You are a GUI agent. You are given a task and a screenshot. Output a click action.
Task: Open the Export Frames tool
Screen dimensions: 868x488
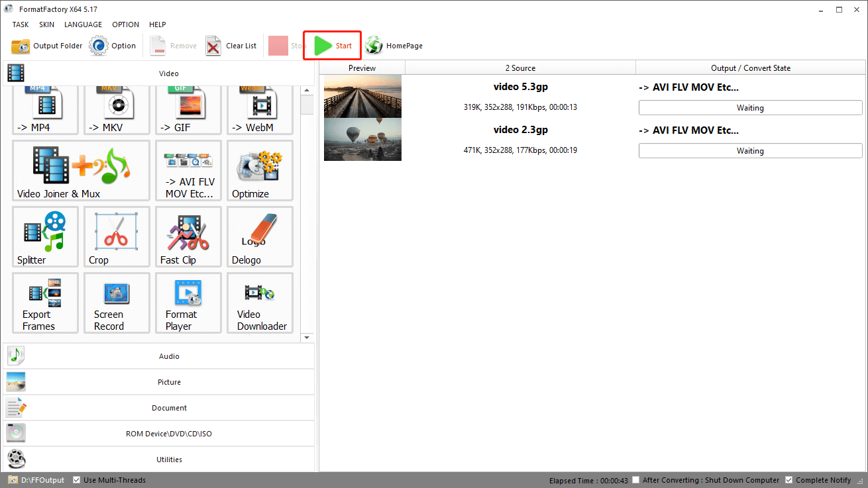(45, 303)
